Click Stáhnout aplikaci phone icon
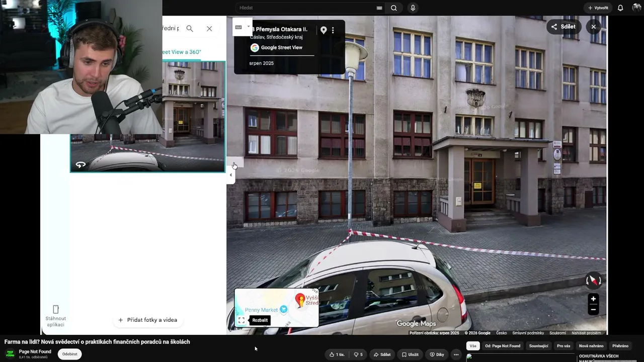The image size is (644, 362). [x=56, y=309]
